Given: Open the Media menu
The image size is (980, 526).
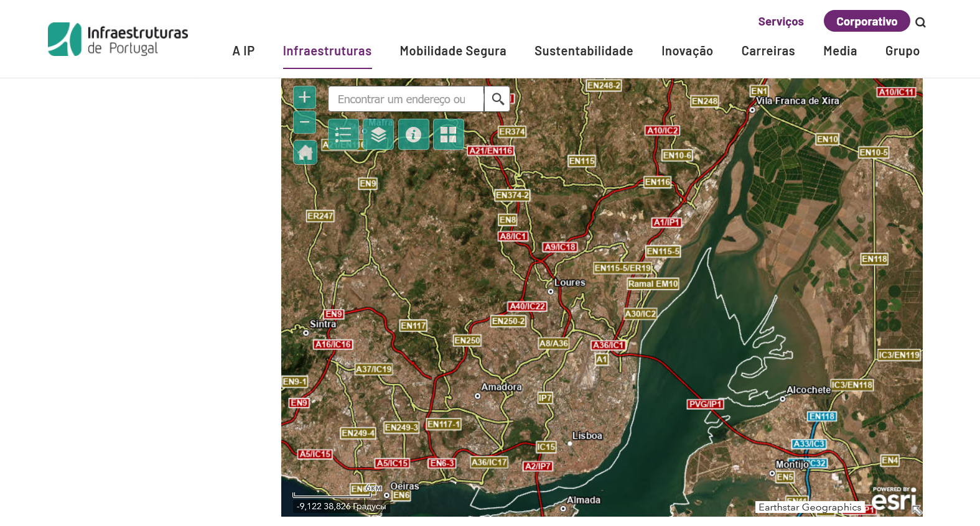Looking at the screenshot, I should click(x=840, y=51).
